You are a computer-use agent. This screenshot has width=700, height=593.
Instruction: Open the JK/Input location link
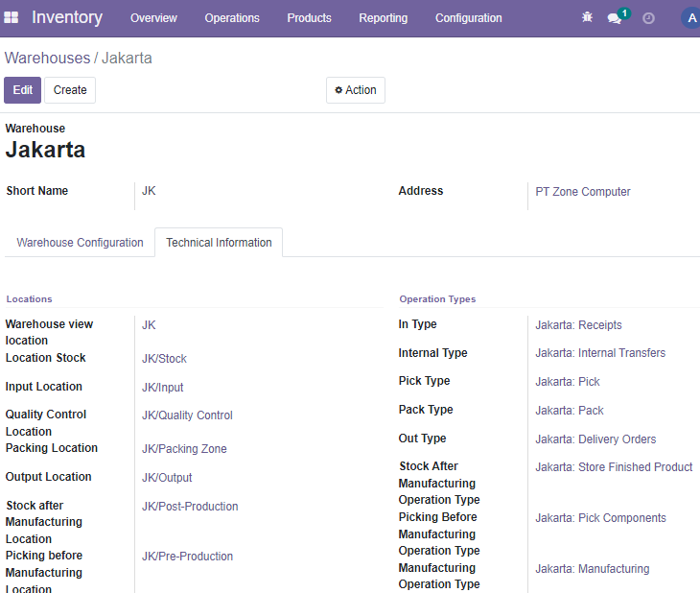(162, 388)
